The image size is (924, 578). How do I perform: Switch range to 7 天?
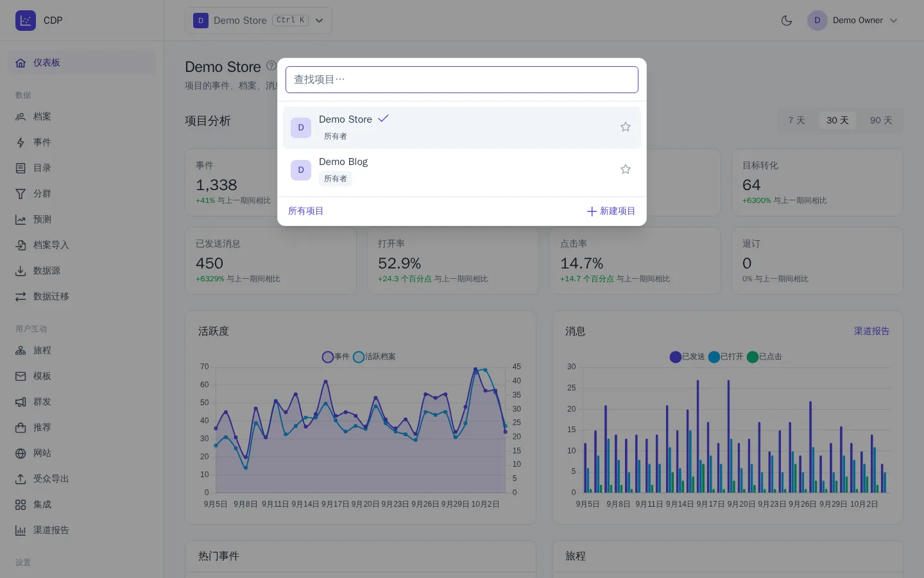pyautogui.click(x=796, y=120)
